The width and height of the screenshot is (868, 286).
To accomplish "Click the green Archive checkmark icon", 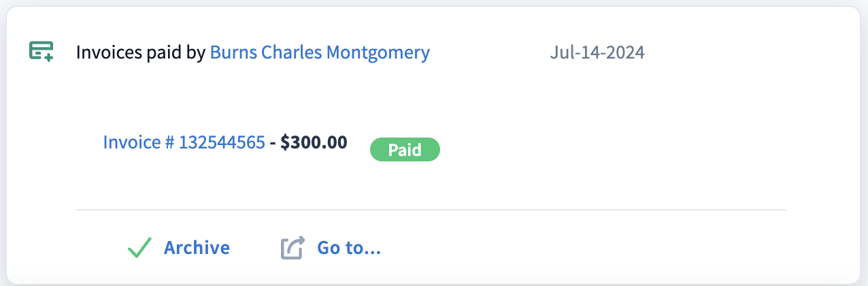I will (x=139, y=248).
